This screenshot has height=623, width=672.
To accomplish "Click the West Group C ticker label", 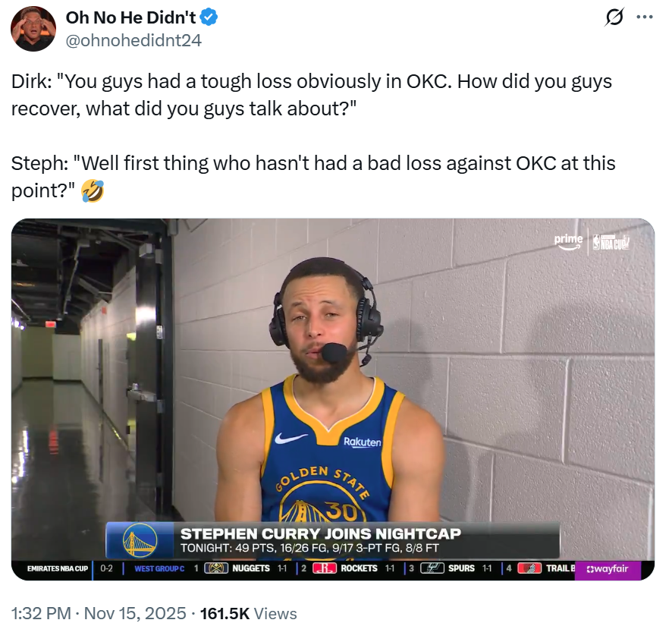I will (x=159, y=568).
